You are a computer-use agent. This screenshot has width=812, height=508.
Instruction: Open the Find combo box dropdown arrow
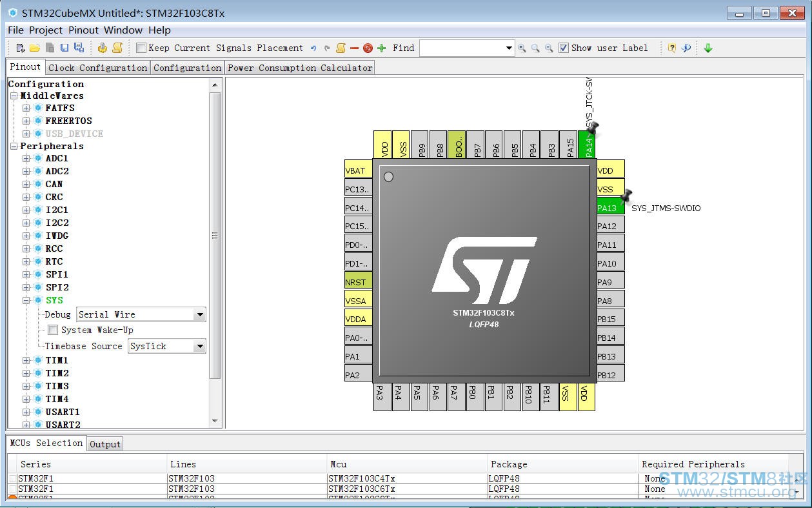[x=509, y=48]
